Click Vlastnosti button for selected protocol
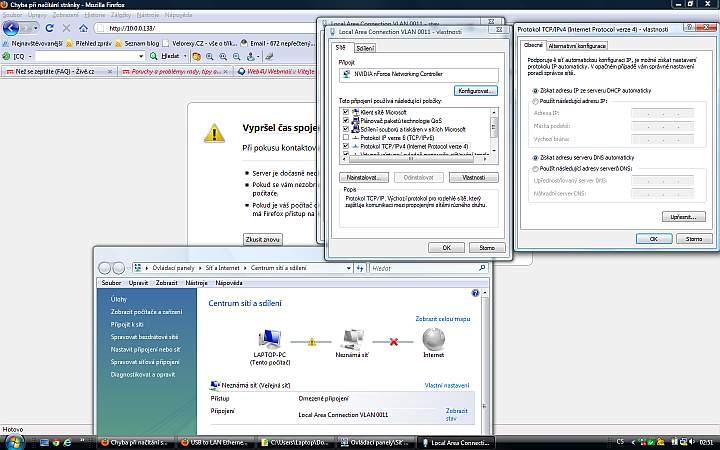The image size is (720, 450). coord(473,177)
